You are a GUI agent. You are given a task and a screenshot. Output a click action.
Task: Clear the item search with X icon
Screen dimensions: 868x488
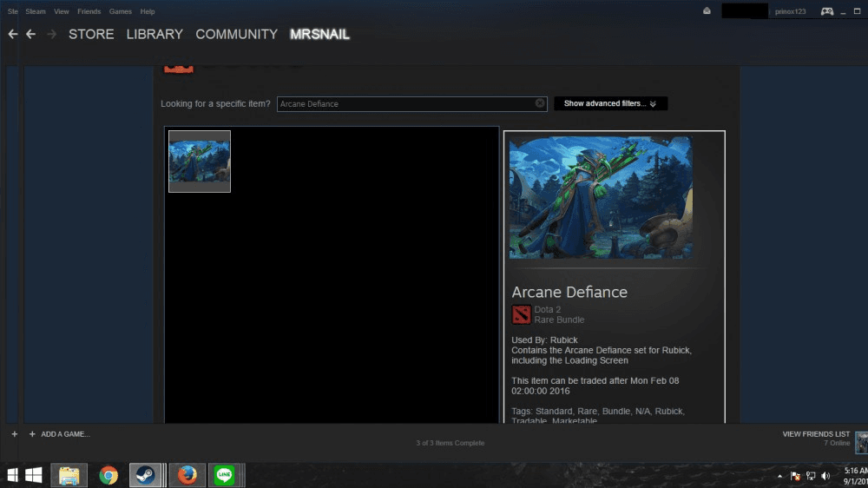[x=540, y=103]
